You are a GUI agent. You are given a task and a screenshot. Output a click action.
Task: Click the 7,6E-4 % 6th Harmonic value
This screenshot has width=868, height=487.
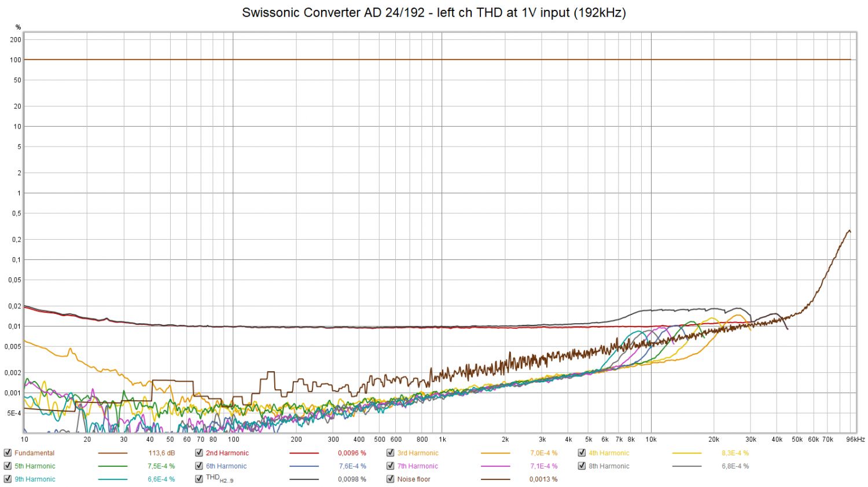coord(352,466)
